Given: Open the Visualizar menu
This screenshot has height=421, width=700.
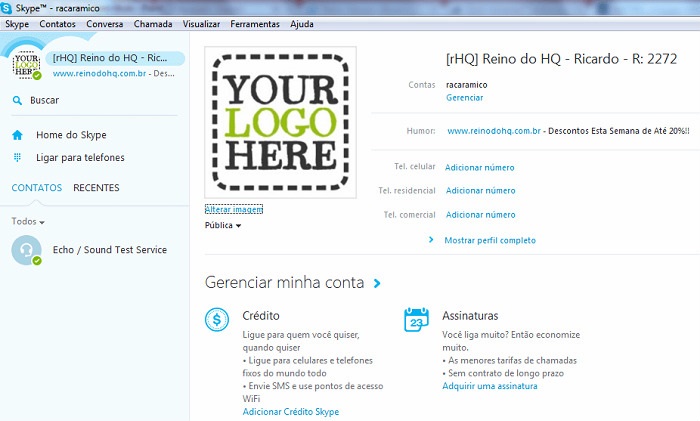Looking at the screenshot, I should [x=201, y=24].
